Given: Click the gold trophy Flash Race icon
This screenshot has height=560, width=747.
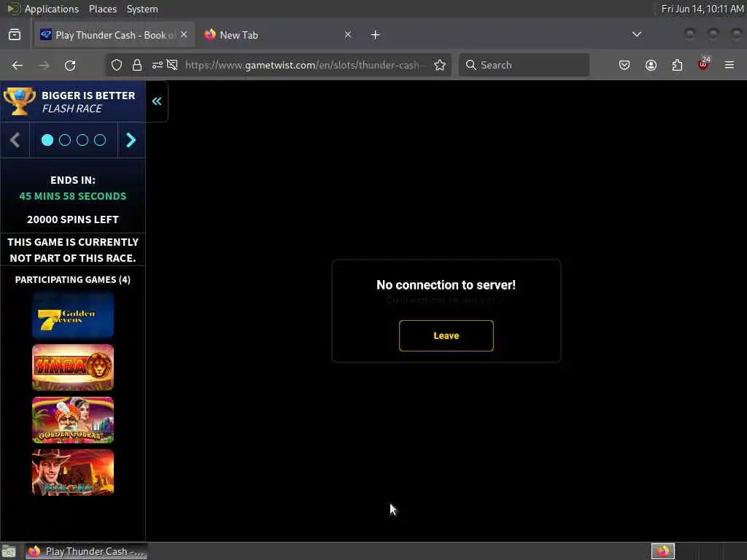Looking at the screenshot, I should [x=19, y=101].
